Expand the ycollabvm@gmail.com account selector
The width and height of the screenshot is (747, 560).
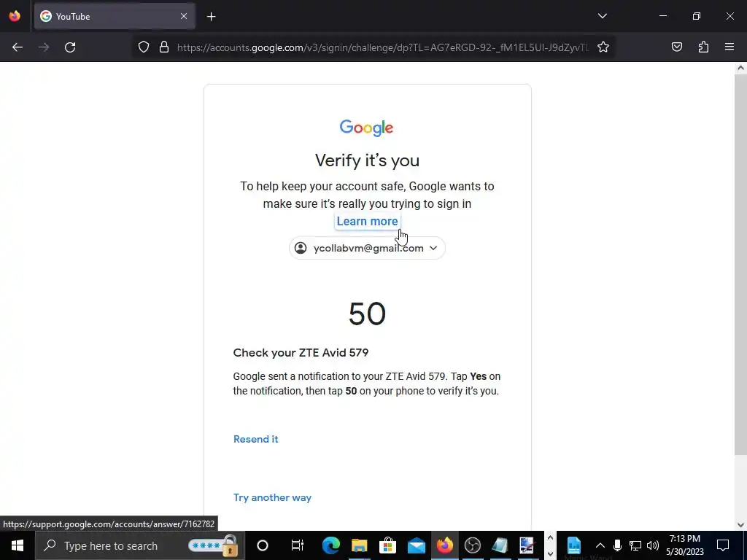pyautogui.click(x=368, y=248)
